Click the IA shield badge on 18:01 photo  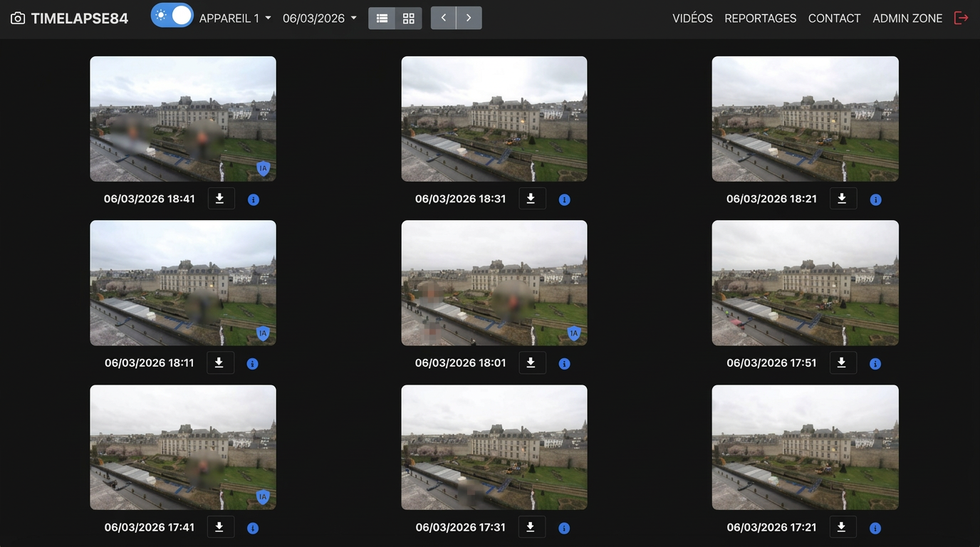coord(574,333)
